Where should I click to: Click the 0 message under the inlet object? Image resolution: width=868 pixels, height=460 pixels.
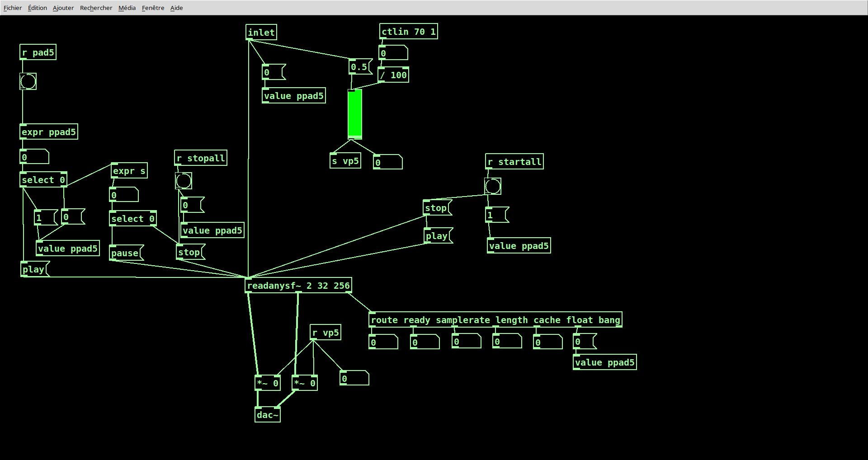click(274, 72)
